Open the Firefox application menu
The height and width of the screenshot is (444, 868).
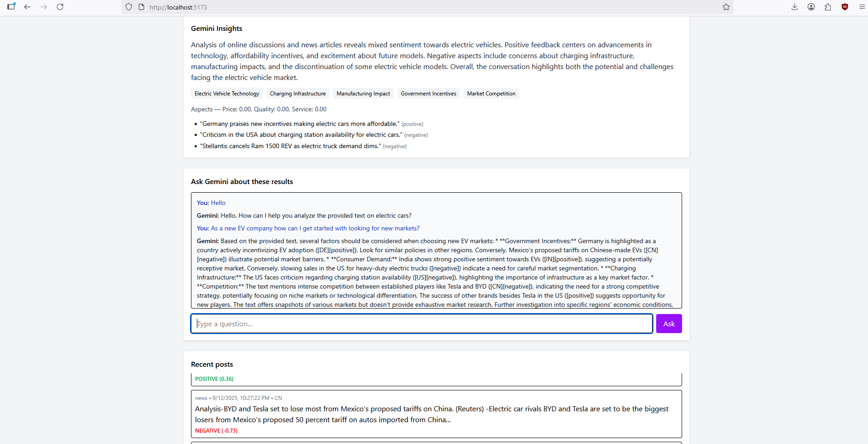click(862, 7)
